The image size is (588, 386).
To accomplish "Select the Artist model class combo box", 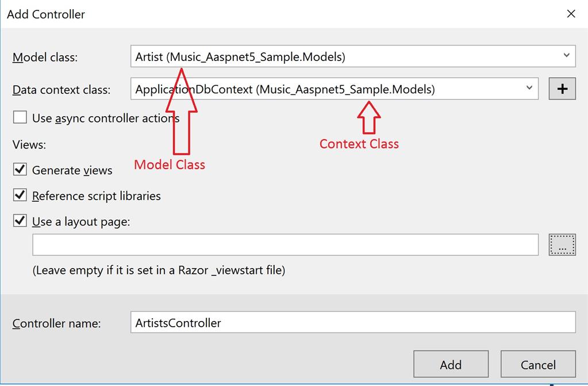I will (345, 56).
